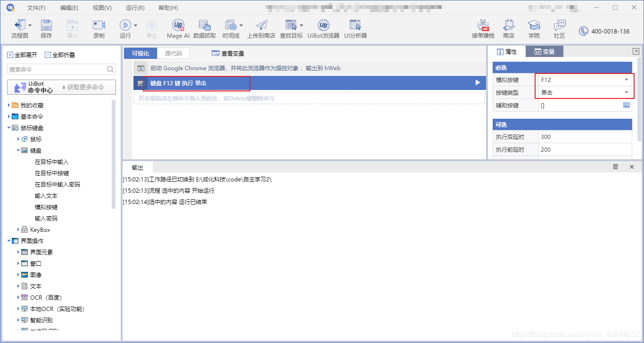
Task: Open 数据抓取 data capture tool
Action: [x=205, y=29]
